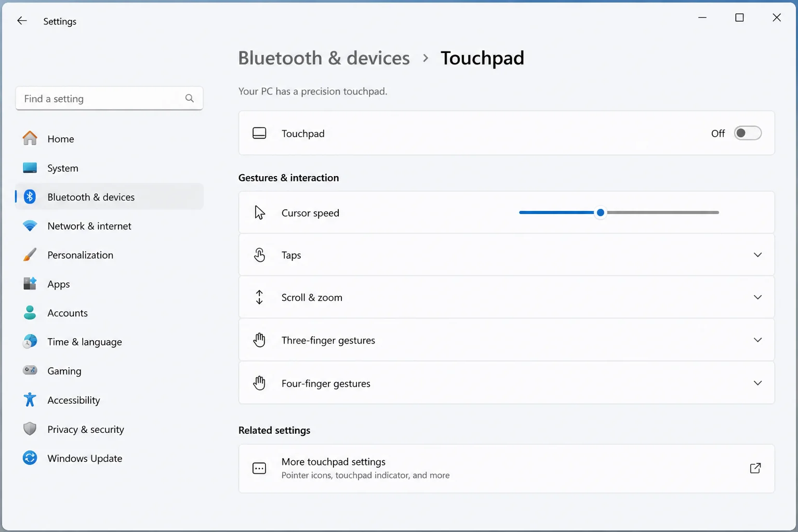Minimize the Settings window

[x=702, y=18]
